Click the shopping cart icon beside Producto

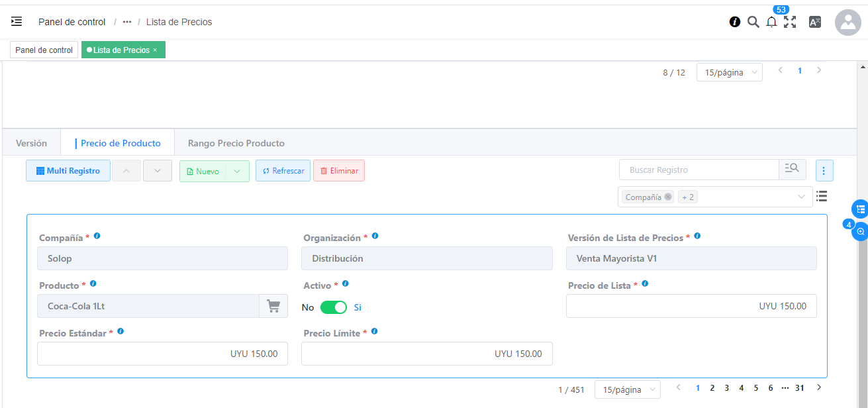tap(273, 306)
